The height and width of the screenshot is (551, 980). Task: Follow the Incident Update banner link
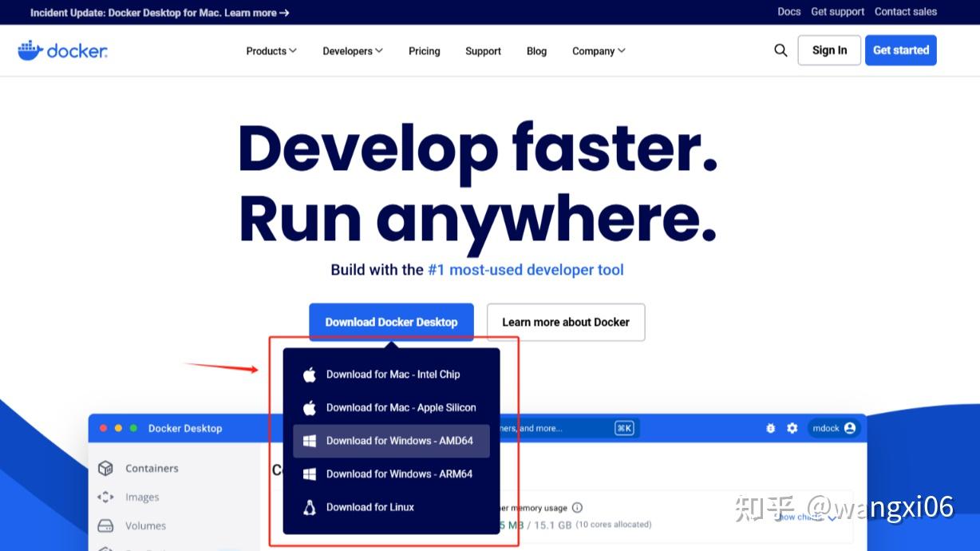coord(157,12)
